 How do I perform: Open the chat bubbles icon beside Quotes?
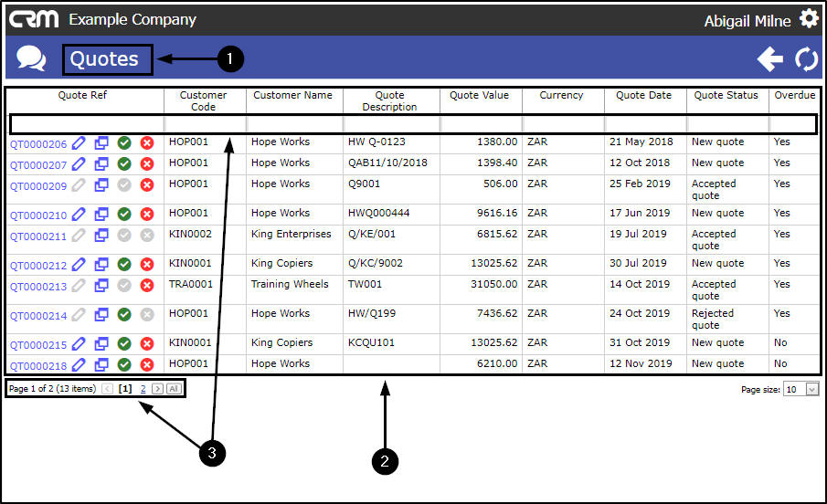(x=31, y=58)
